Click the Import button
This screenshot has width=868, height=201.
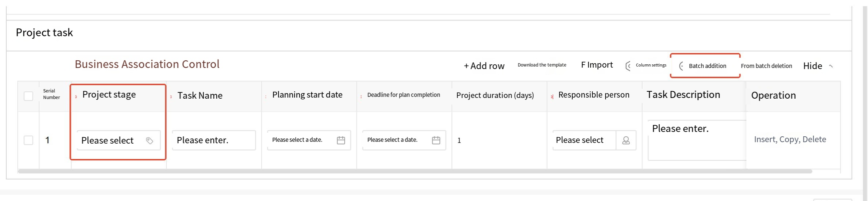596,65
